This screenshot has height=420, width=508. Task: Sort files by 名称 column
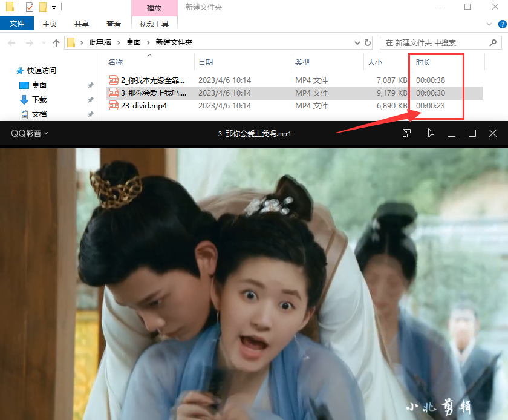[x=116, y=62]
